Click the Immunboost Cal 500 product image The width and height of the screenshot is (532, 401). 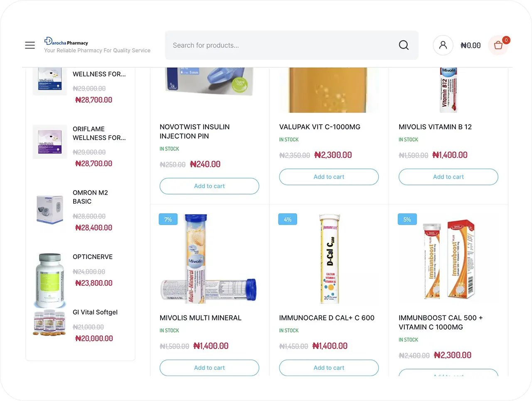[448, 258]
